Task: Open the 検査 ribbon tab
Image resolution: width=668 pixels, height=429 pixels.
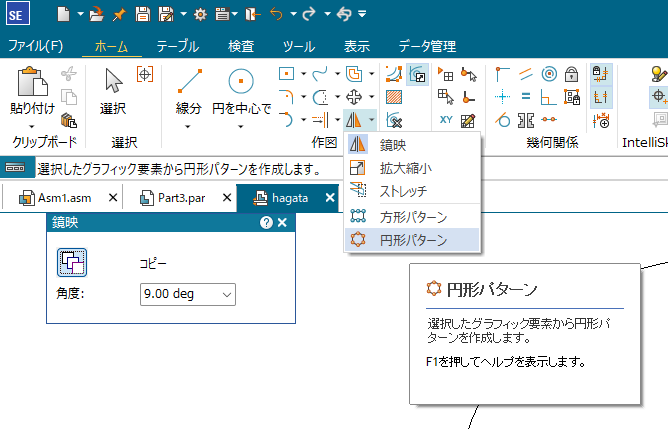Action: 240,46
